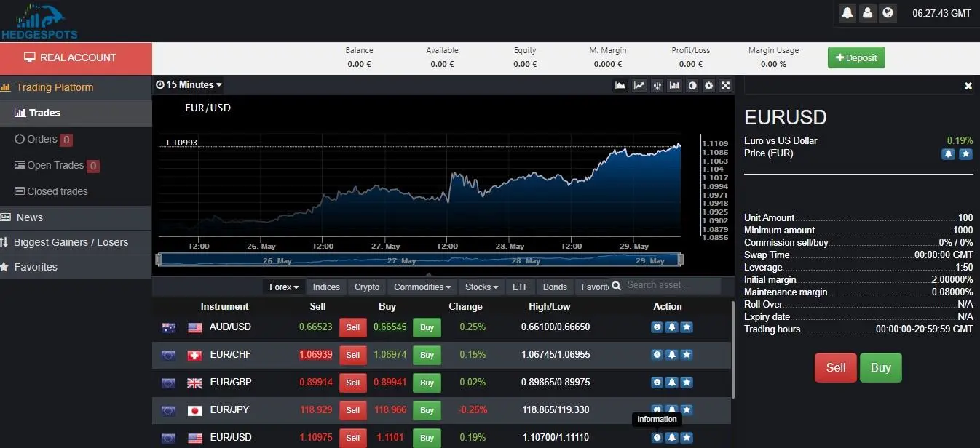This screenshot has height=448, width=980.
Task: Switch chart to area chart type
Action: pos(620,86)
